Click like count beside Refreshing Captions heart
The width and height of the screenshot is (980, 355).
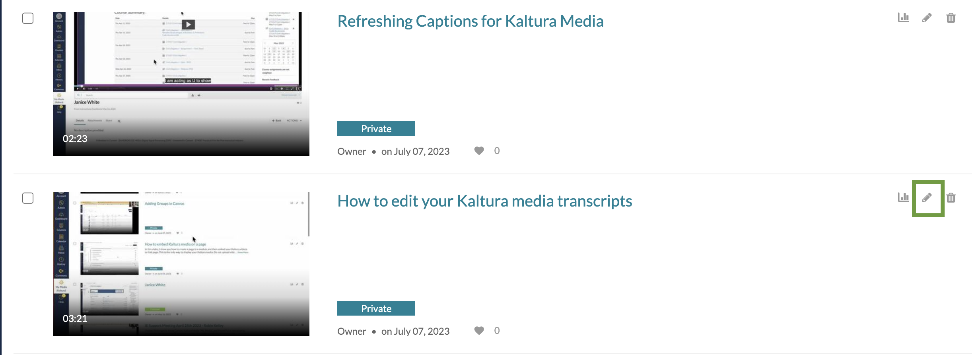point(497,151)
